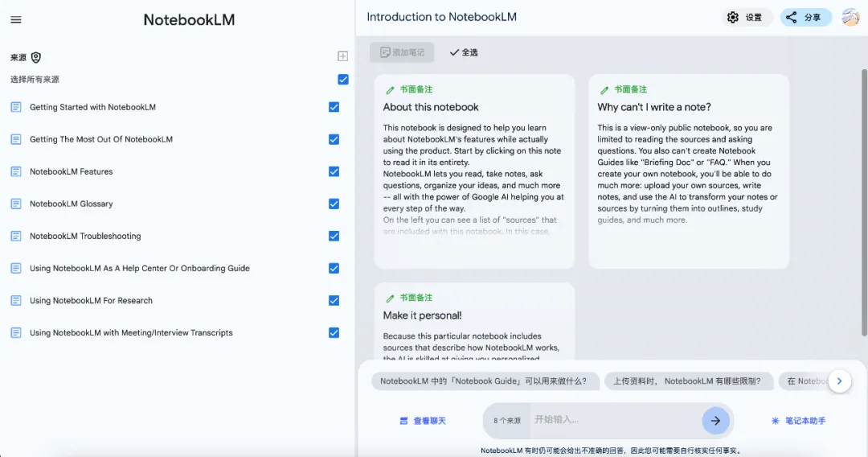Open Why can't I write a note card
Viewport: 868px width, 457px height.
click(x=689, y=171)
